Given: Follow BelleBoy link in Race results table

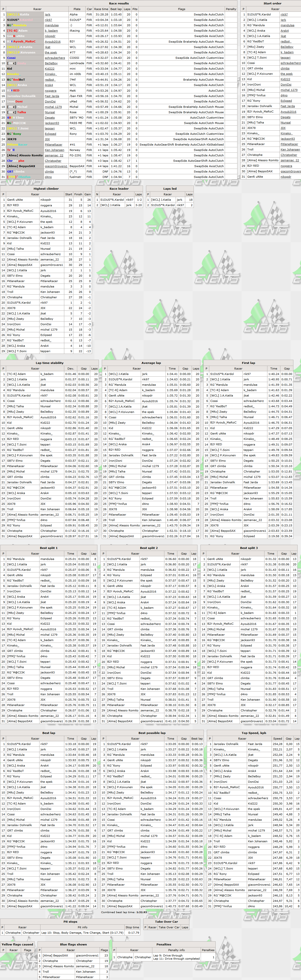Looking at the screenshot, I should [x=51, y=63].
